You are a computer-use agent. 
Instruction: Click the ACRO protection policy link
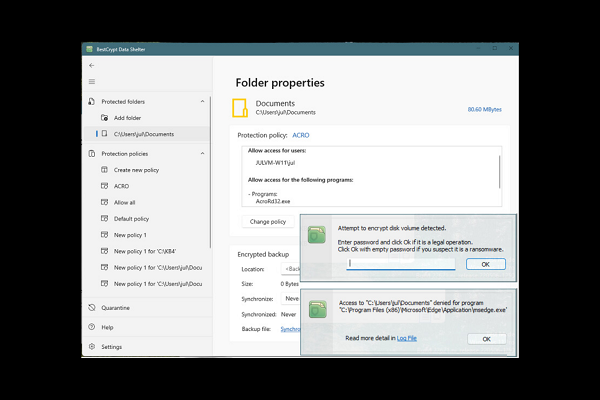pyautogui.click(x=303, y=135)
